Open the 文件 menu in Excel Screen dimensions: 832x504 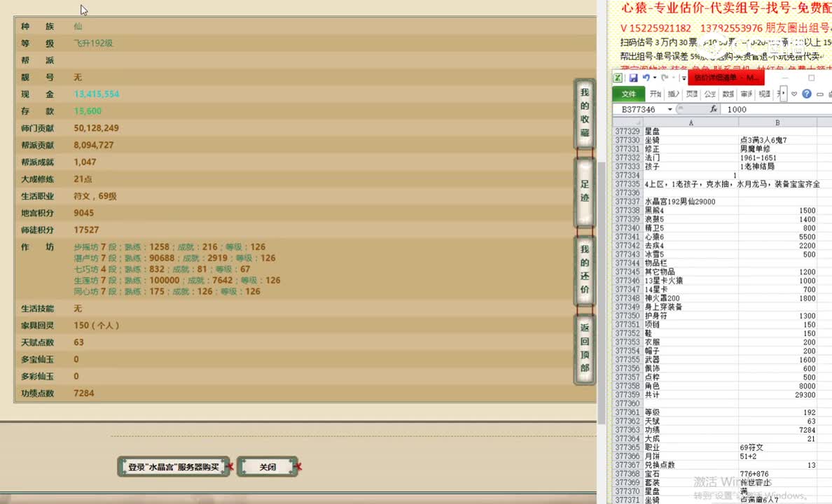[628, 93]
